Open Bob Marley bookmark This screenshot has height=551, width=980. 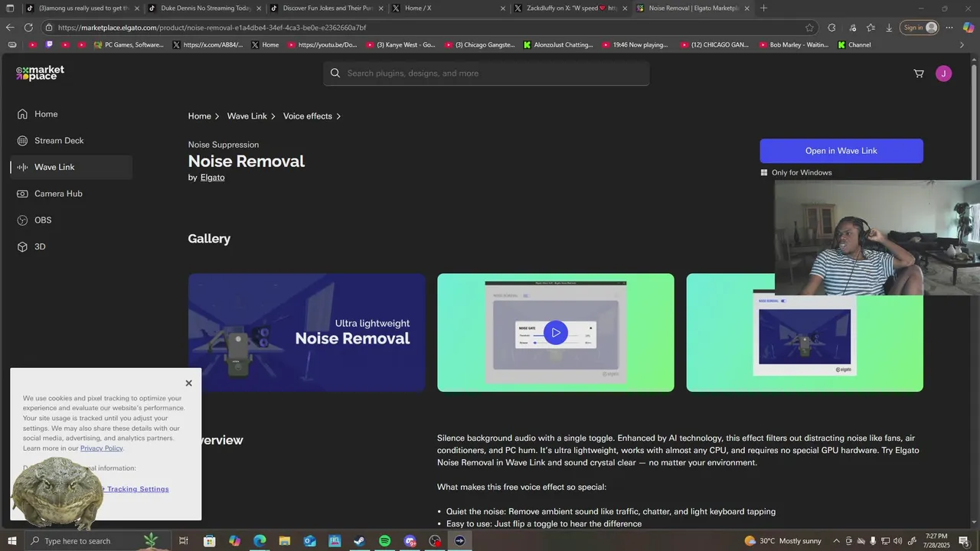(x=794, y=45)
